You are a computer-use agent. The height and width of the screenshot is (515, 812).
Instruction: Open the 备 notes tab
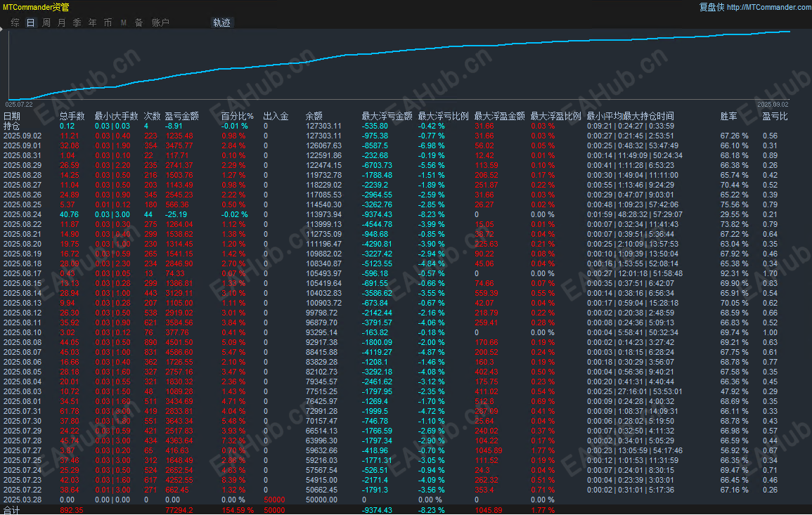tap(138, 22)
